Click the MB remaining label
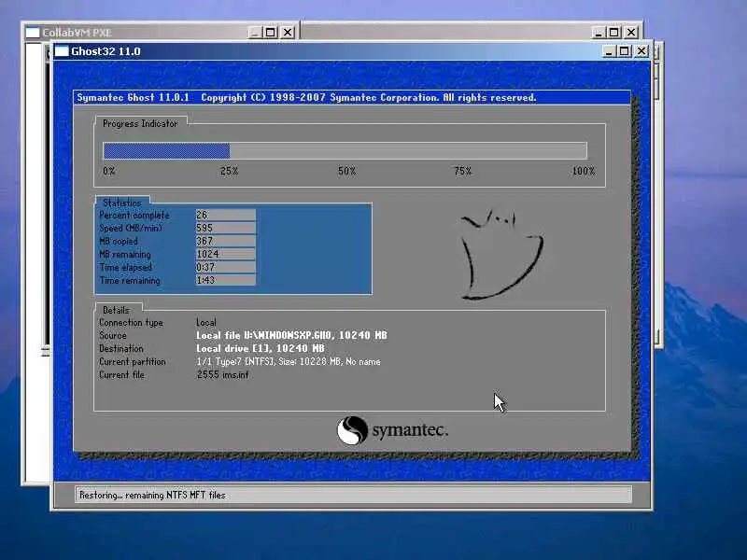Viewport: 747px width, 560px height. click(125, 255)
